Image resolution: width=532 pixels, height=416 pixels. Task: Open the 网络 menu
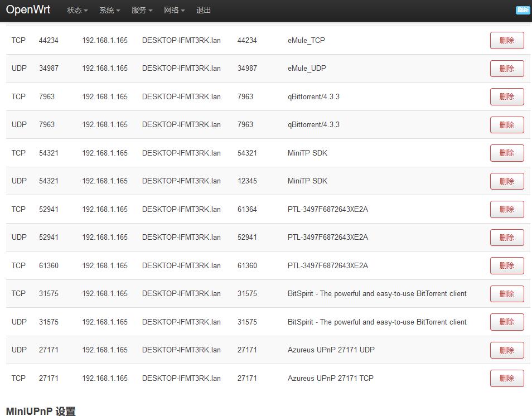(x=174, y=11)
